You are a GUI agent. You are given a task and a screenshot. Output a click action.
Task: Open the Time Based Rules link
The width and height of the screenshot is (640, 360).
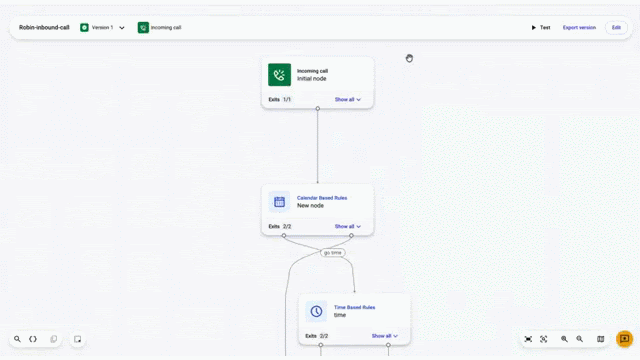tap(355, 307)
